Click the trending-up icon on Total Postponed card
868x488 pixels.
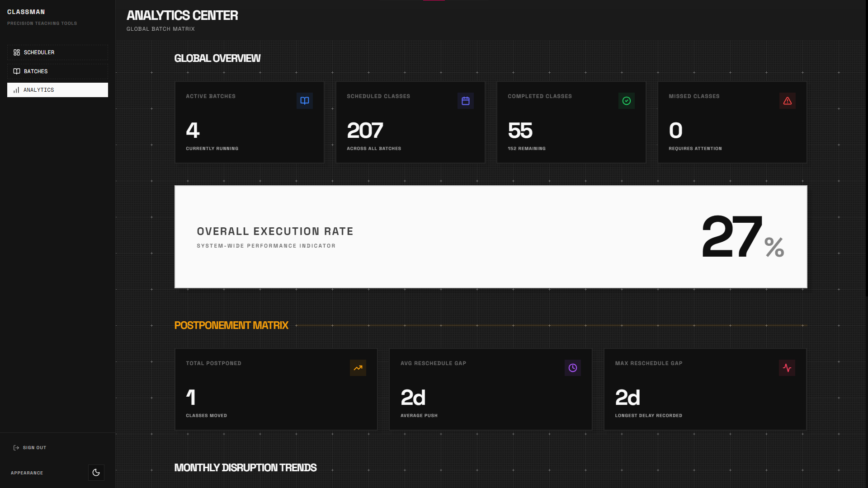358,368
